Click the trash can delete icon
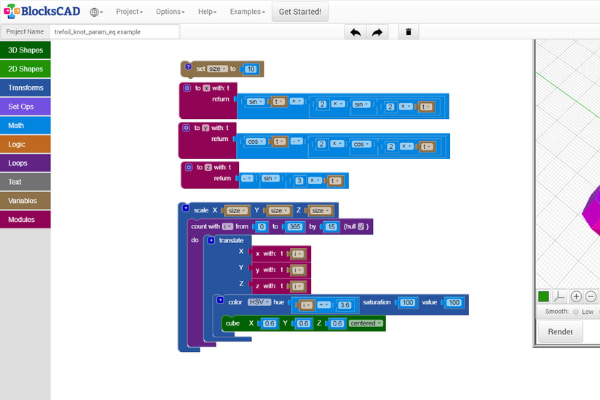Screen dimensions: 600x400 click(408, 32)
